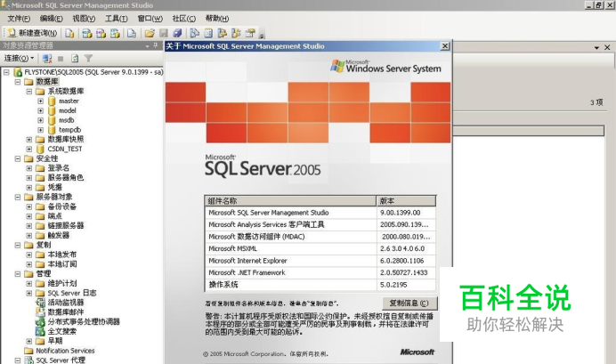Click the Filter funnel icon in Object Explorer

click(x=88, y=59)
